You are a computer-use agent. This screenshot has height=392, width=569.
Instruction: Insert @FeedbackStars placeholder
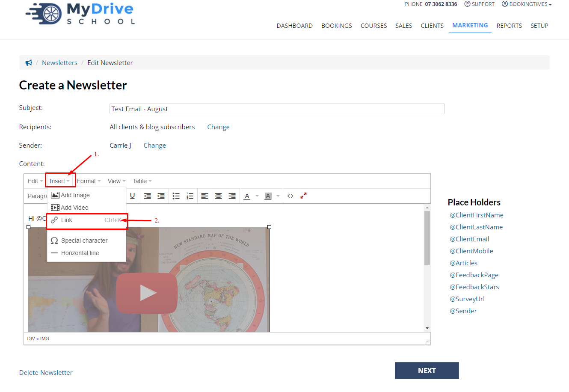[474, 287]
